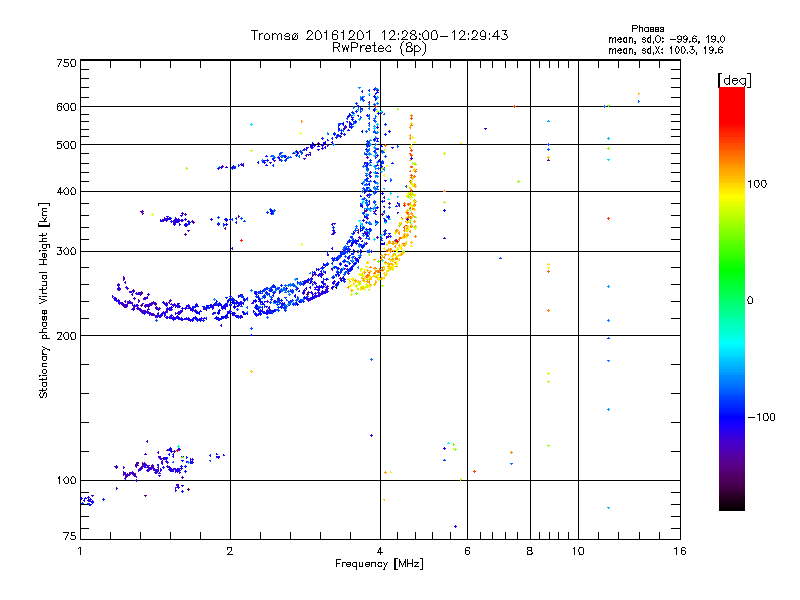Click the phase colorbar gradient
Image resolution: width=800 pixels, height=600 pixels.
click(x=732, y=298)
